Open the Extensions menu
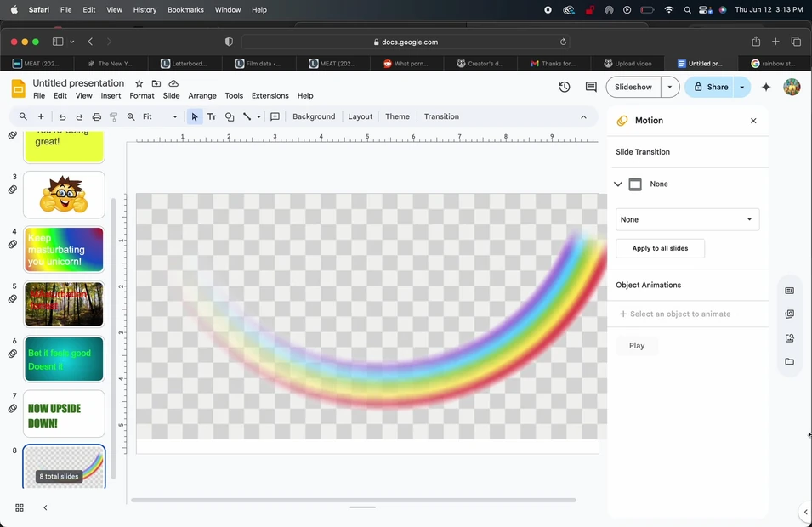 tap(270, 96)
